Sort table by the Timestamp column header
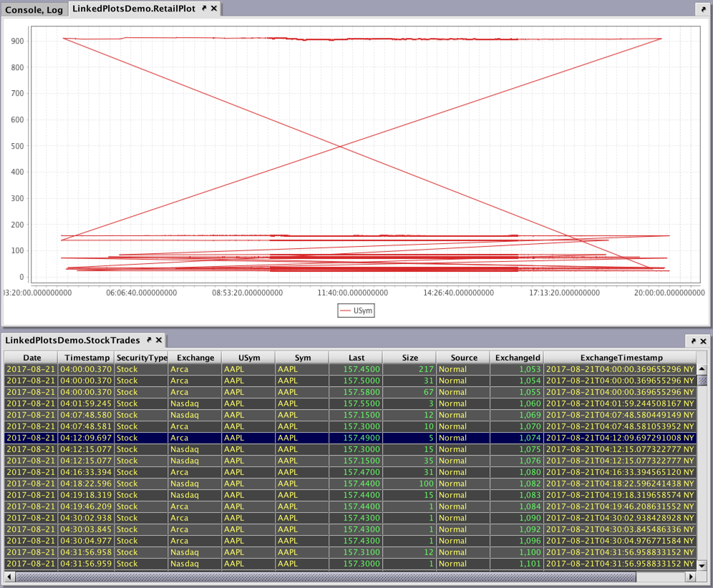 pyautogui.click(x=87, y=358)
